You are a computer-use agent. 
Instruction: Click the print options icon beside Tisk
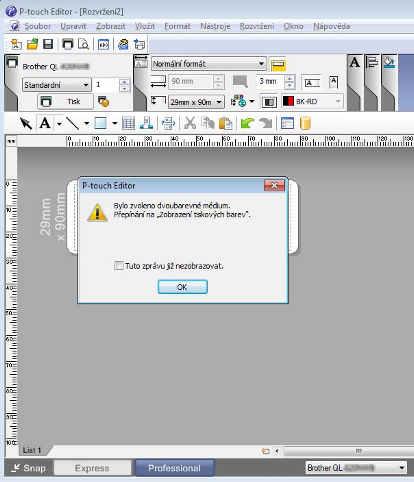(104, 102)
